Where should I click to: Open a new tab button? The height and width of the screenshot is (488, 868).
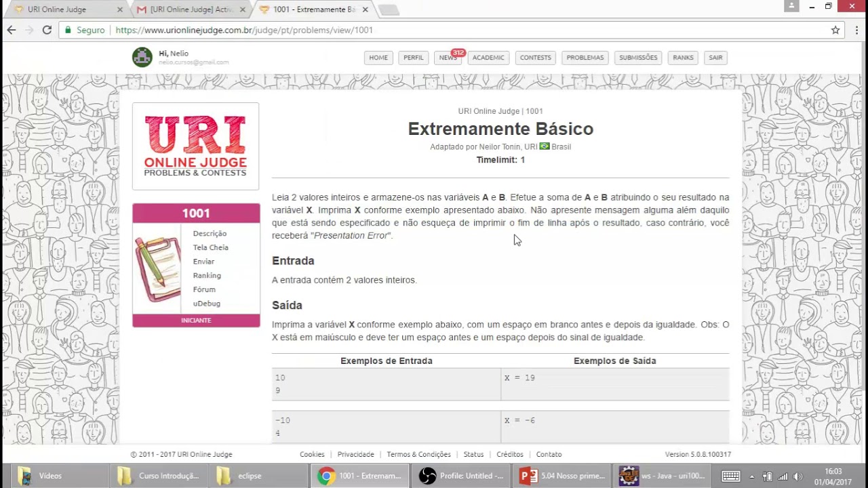(389, 9)
